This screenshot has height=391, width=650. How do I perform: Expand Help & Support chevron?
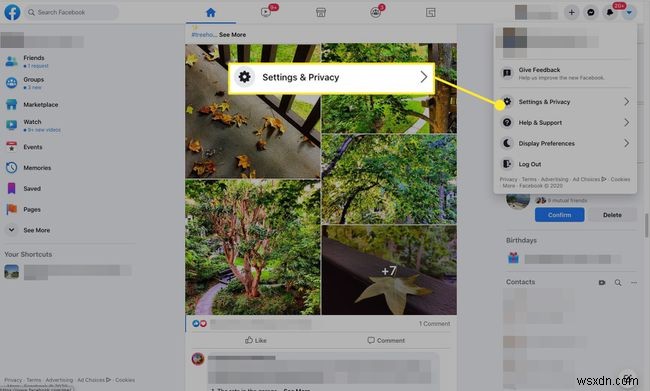click(x=626, y=123)
